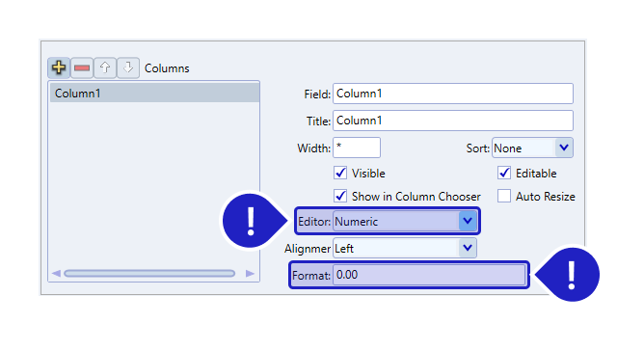
Task: Open the Alignment dropdown set to Left
Action: click(x=405, y=248)
